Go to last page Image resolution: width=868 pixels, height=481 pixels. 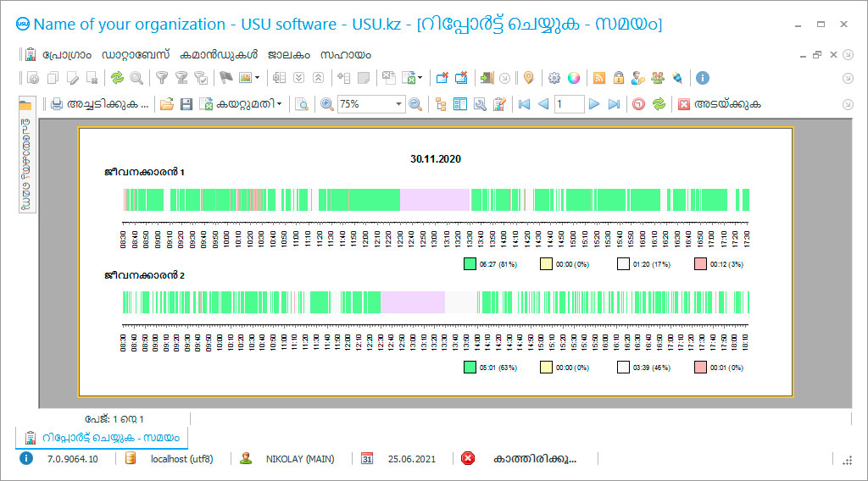click(x=614, y=104)
